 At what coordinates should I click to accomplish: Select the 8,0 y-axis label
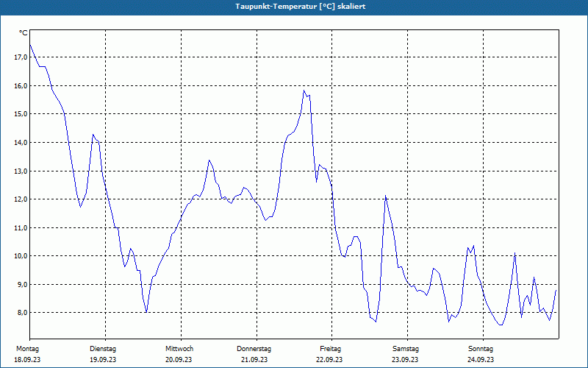tap(21, 312)
